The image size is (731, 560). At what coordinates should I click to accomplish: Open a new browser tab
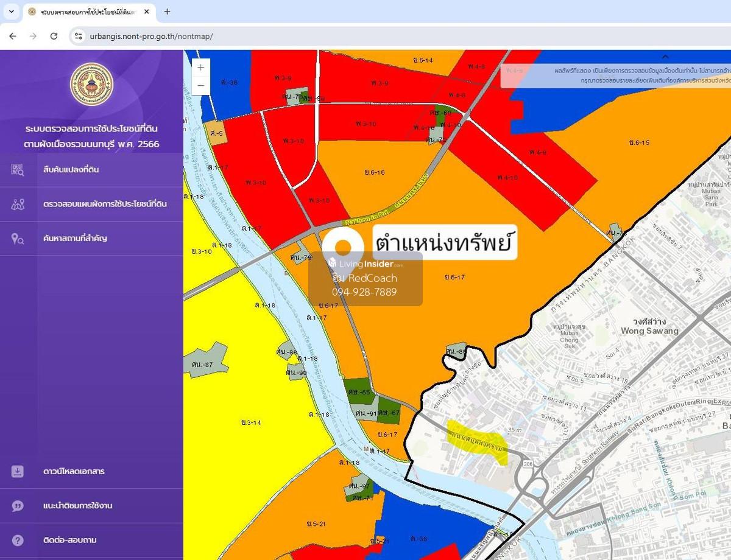(167, 12)
